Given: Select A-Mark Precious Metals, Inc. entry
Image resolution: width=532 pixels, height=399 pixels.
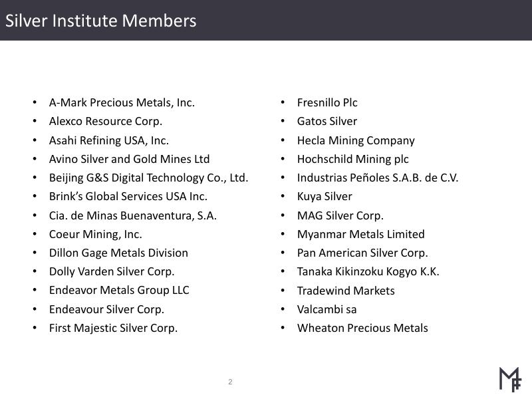Looking at the screenshot, I should point(122,102).
